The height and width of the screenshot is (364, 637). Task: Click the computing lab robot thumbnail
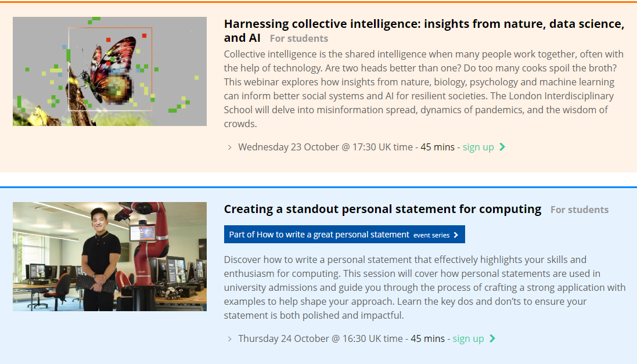point(110,257)
